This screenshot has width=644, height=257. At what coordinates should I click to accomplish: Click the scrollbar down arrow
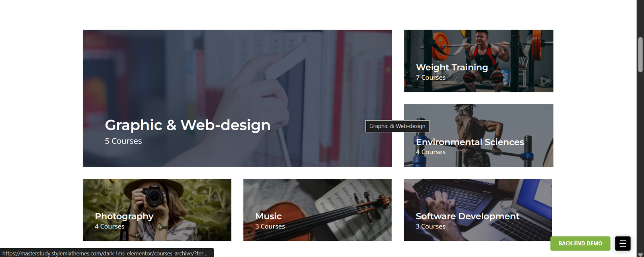point(640,254)
